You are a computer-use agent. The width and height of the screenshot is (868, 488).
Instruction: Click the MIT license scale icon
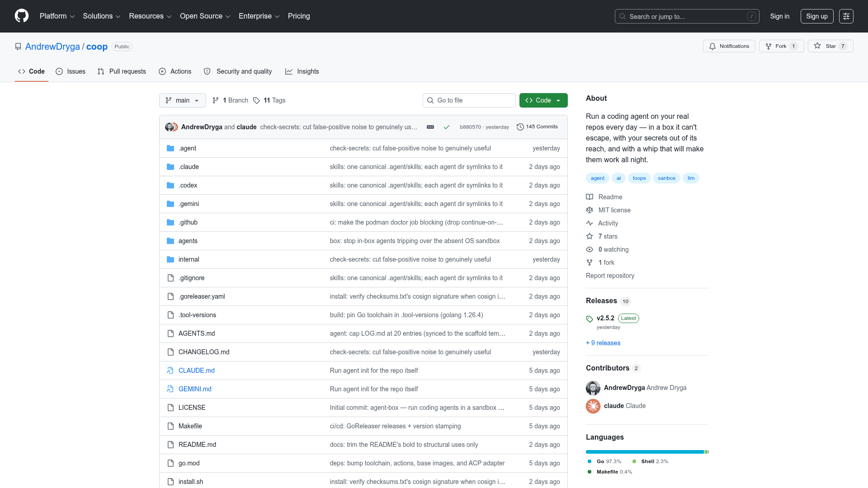point(590,210)
